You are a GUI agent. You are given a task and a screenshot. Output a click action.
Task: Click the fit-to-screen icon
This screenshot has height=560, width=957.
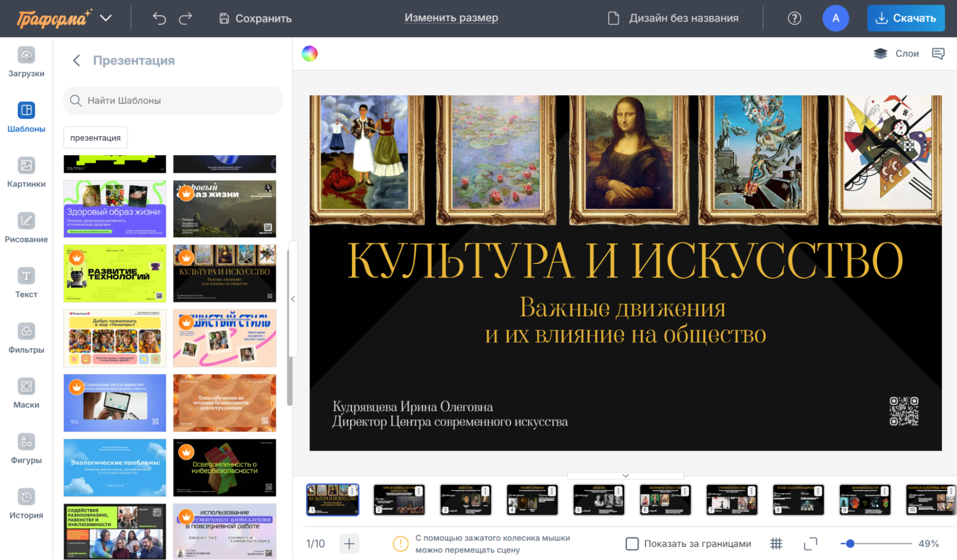pyautogui.click(x=810, y=544)
